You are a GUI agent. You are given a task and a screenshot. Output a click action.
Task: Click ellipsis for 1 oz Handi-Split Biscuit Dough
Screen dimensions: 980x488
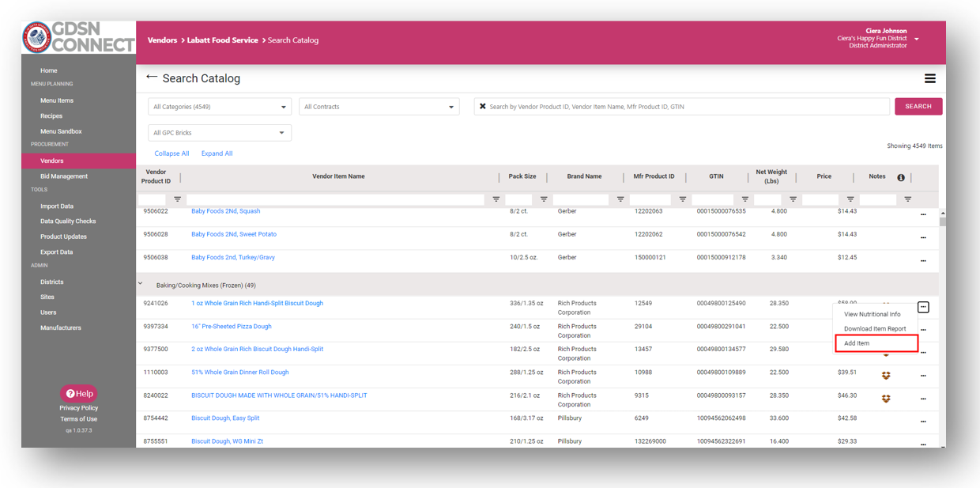pyautogui.click(x=923, y=307)
